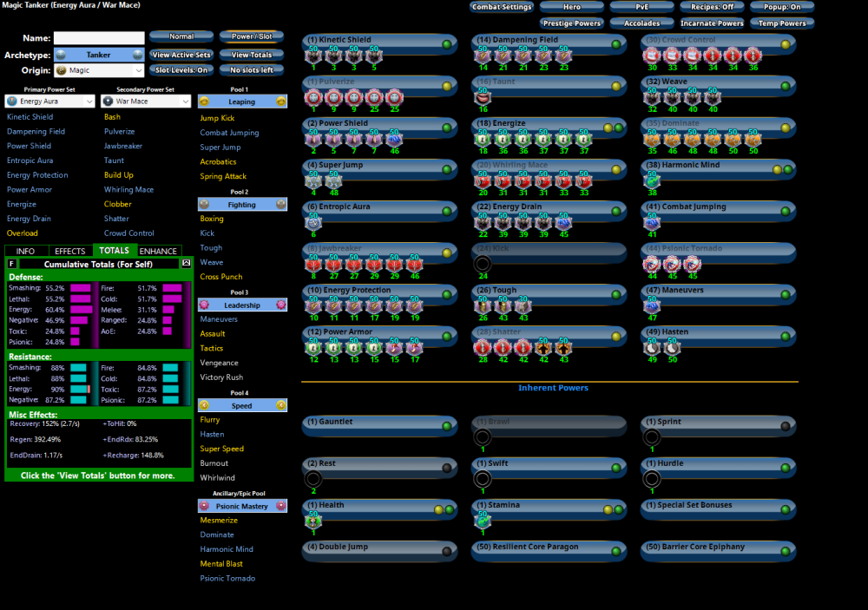The image size is (868, 610).
Task: Click the View Active Sets button
Action: (181, 55)
